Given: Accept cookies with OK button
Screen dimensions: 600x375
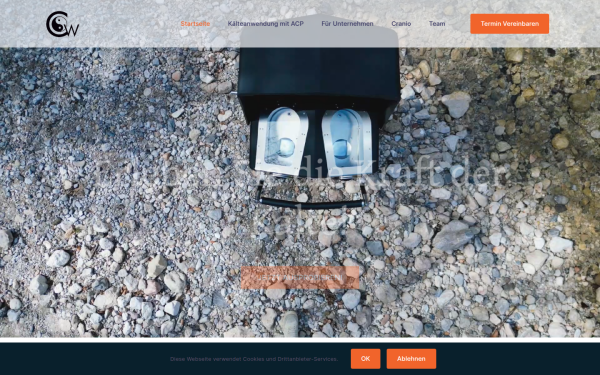Looking at the screenshot, I should (x=365, y=359).
